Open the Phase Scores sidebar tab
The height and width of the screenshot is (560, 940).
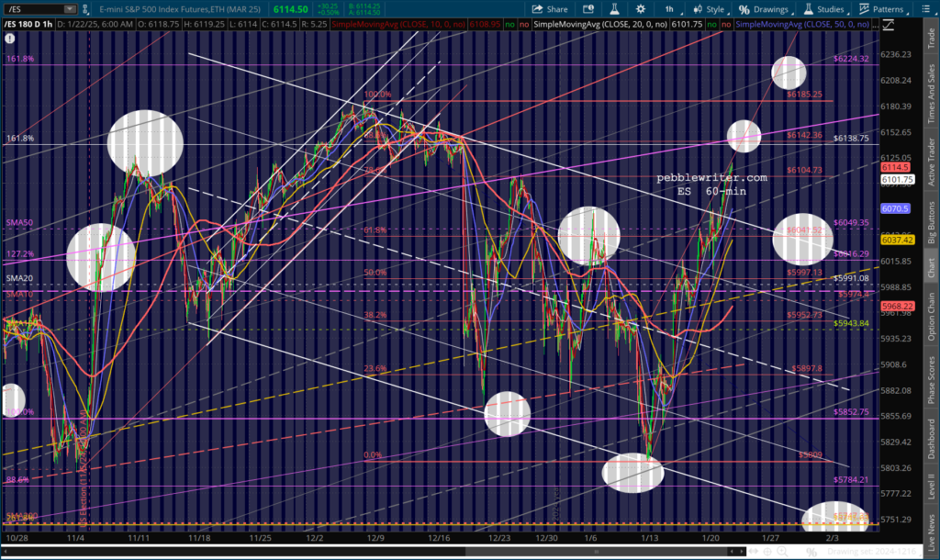pos(932,379)
